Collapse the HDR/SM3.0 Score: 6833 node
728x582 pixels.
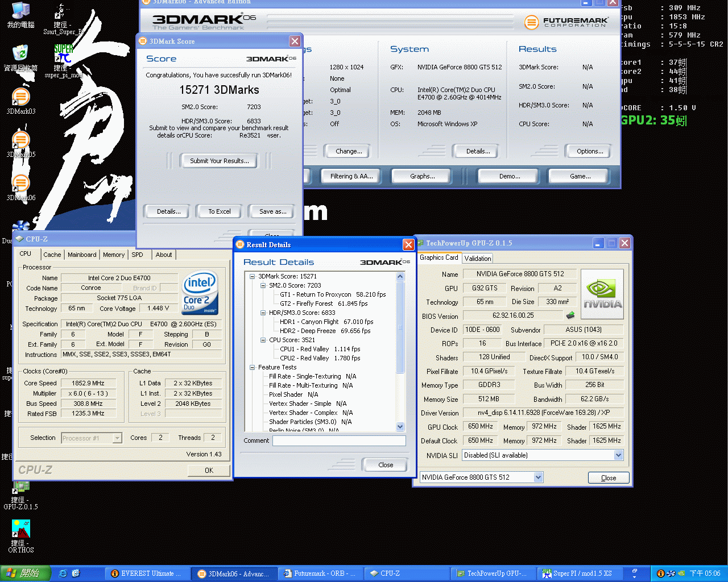pyautogui.click(x=263, y=313)
